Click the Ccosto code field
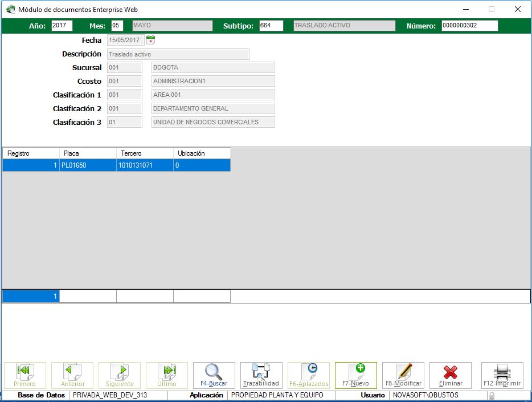This screenshot has width=532, height=402. coord(125,81)
